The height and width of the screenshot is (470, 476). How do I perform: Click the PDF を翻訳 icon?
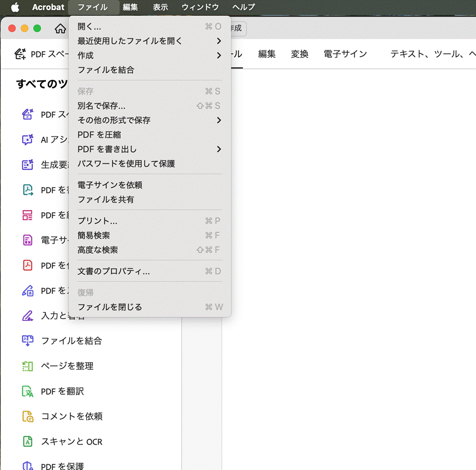pos(27,391)
